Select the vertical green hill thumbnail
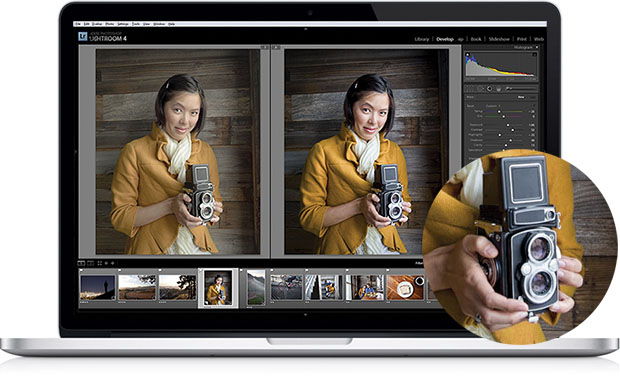The height and width of the screenshot is (379, 620). [256, 288]
